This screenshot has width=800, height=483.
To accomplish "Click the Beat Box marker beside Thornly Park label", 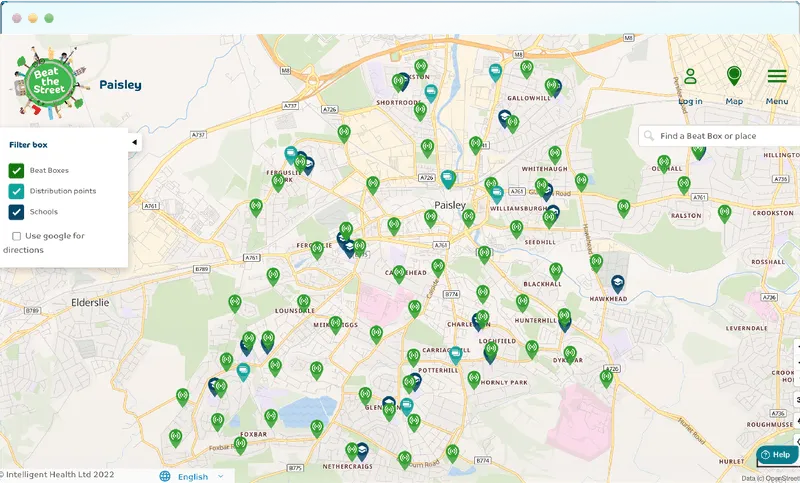I will 474,379.
